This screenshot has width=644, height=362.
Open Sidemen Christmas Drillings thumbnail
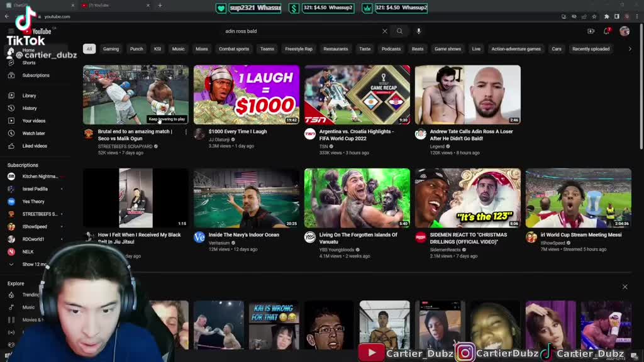coord(467,198)
